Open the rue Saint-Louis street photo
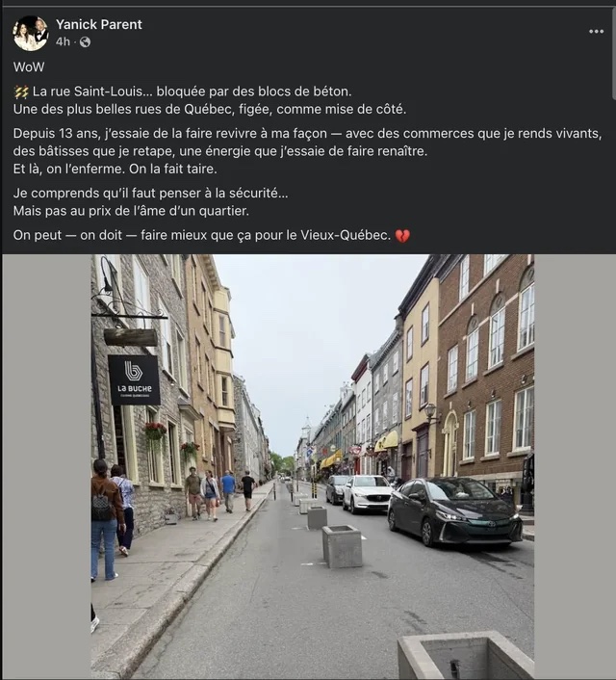616x680 pixels. click(312, 466)
